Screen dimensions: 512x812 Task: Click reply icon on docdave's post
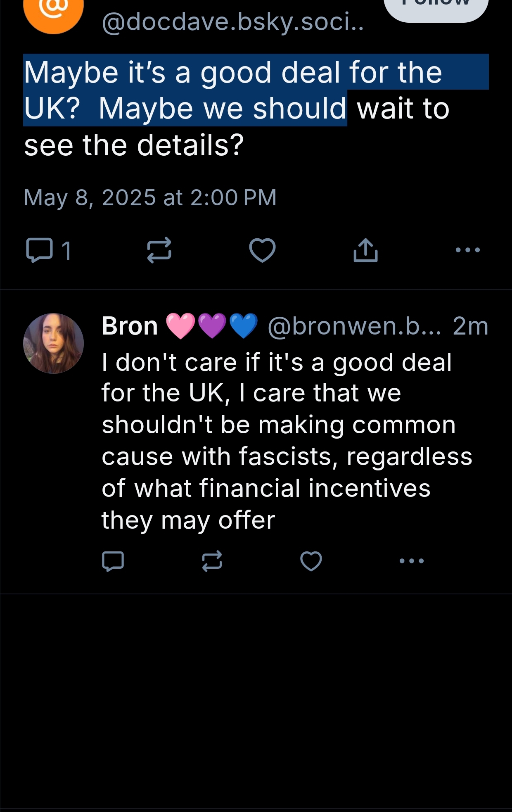coord(39,250)
